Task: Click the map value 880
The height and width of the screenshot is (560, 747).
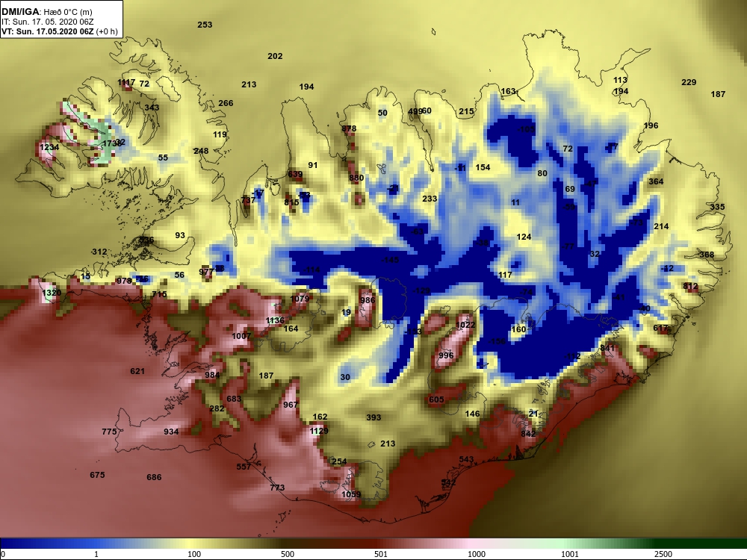Action: point(356,178)
